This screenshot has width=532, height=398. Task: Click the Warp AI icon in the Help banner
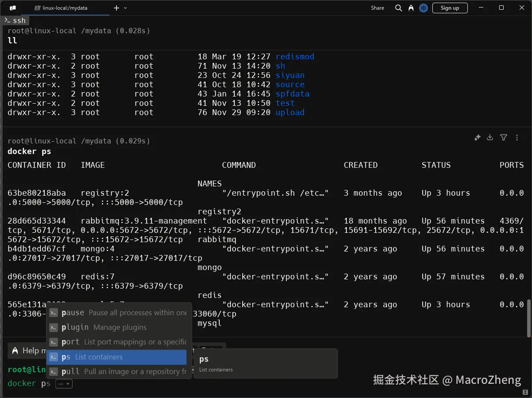pyautogui.click(x=15, y=351)
